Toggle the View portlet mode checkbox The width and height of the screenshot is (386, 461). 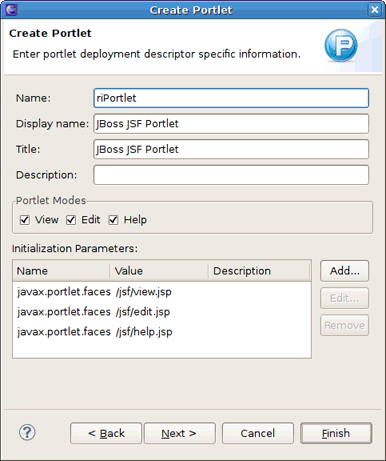(x=25, y=220)
